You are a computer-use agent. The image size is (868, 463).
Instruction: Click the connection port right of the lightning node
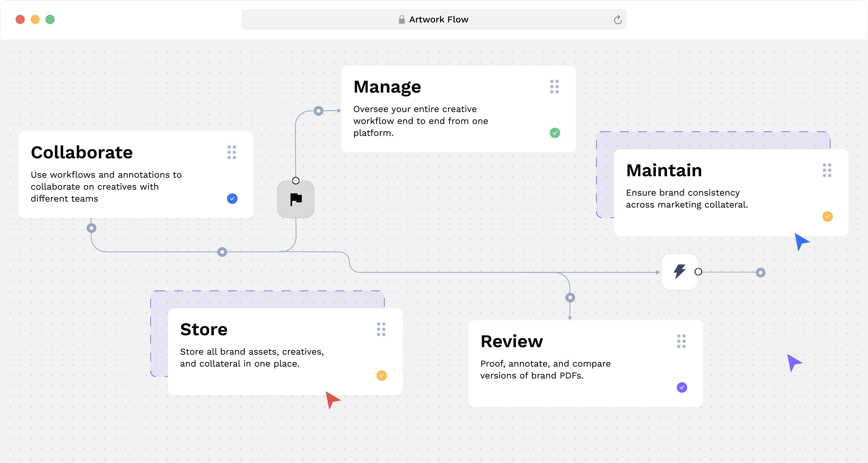pos(698,271)
